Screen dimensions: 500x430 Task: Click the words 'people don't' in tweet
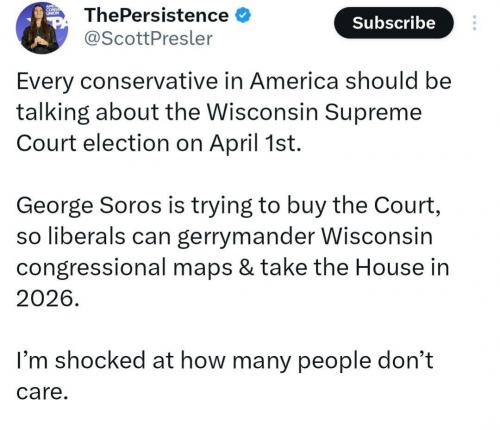click(x=365, y=361)
